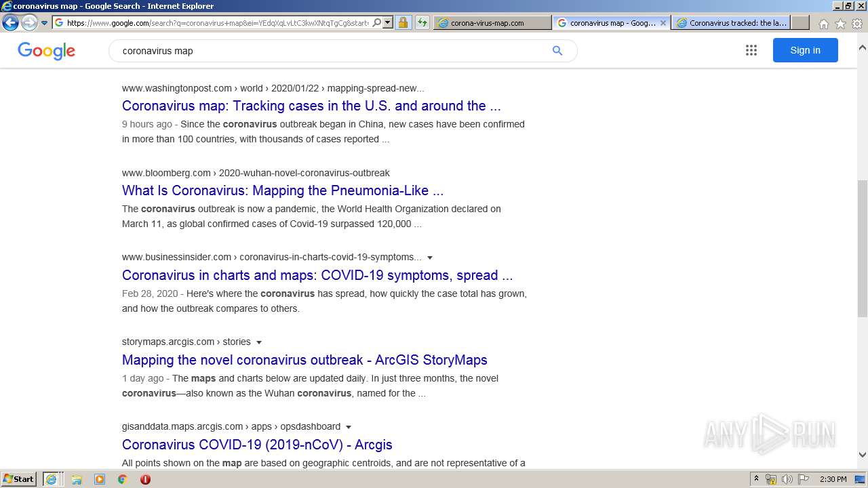Click the page scrollbar down arrow
The height and width of the screenshot is (488, 868).
862,455
